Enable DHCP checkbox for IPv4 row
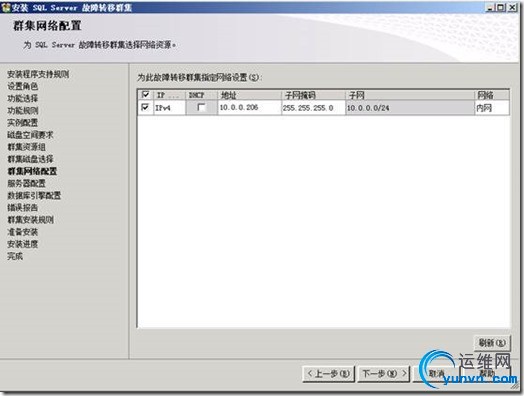The width and height of the screenshot is (524, 396). 201,107
